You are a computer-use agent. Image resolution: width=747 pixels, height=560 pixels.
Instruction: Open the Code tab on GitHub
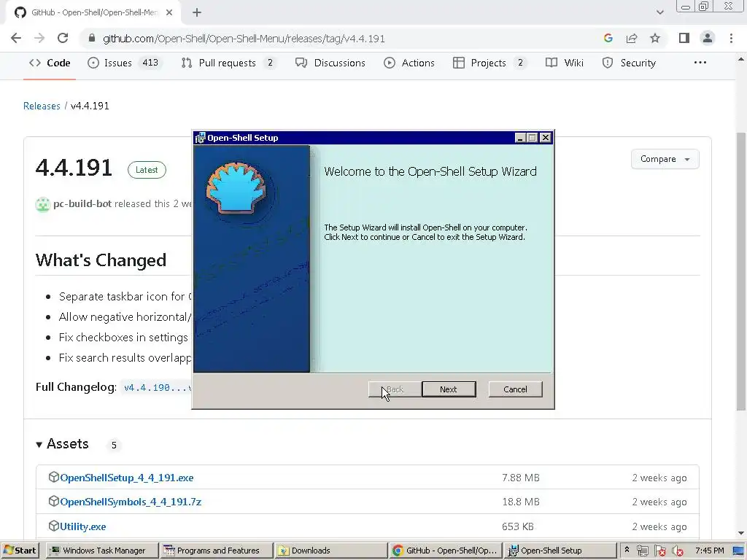[x=50, y=63]
